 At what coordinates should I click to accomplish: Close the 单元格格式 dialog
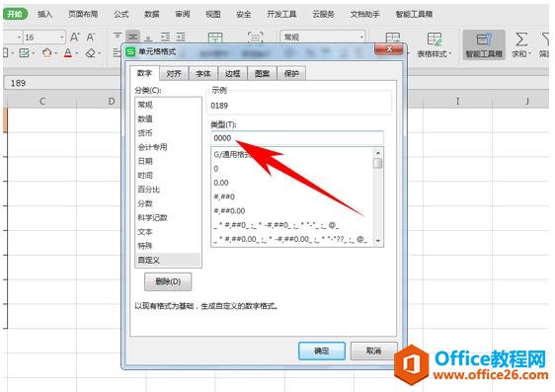(389, 49)
